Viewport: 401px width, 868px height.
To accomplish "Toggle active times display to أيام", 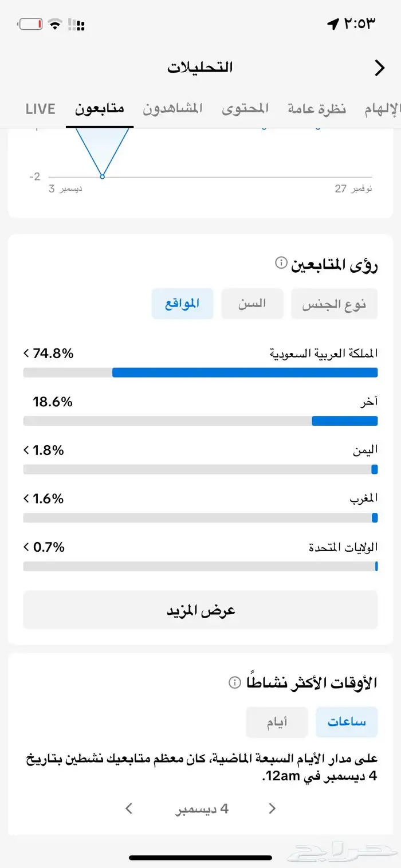I will (x=278, y=722).
